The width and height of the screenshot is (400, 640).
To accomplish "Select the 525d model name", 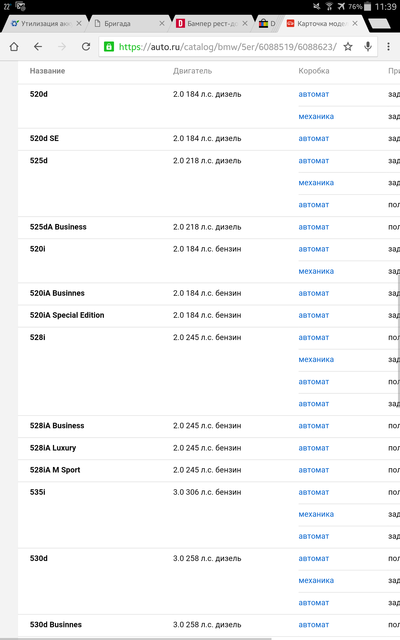I will (38, 160).
